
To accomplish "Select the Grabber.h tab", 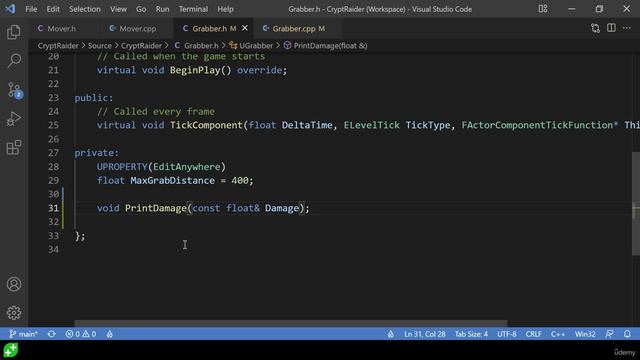I will [209, 29].
